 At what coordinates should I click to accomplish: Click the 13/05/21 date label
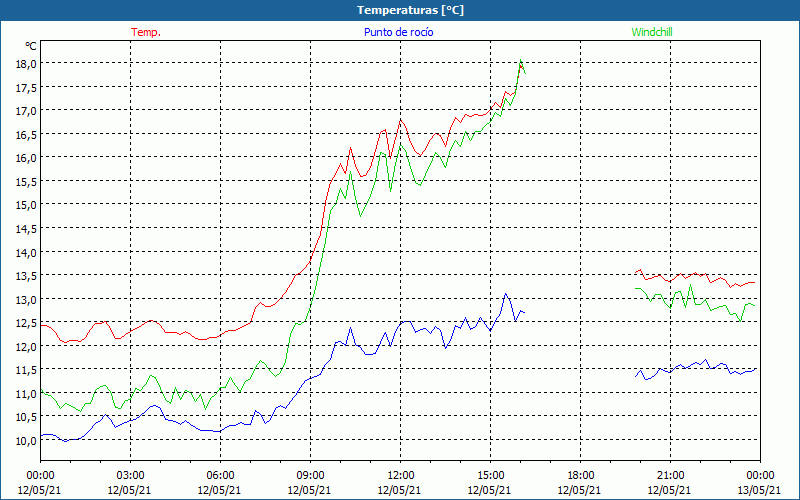(759, 490)
